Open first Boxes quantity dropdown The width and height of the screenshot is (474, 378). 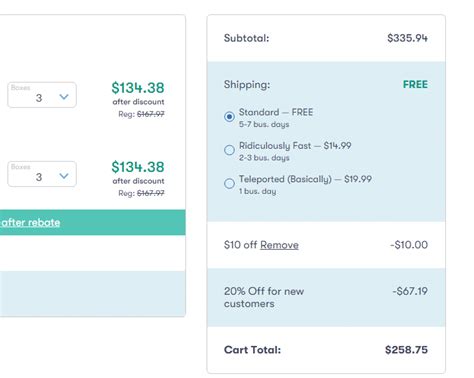click(42, 95)
